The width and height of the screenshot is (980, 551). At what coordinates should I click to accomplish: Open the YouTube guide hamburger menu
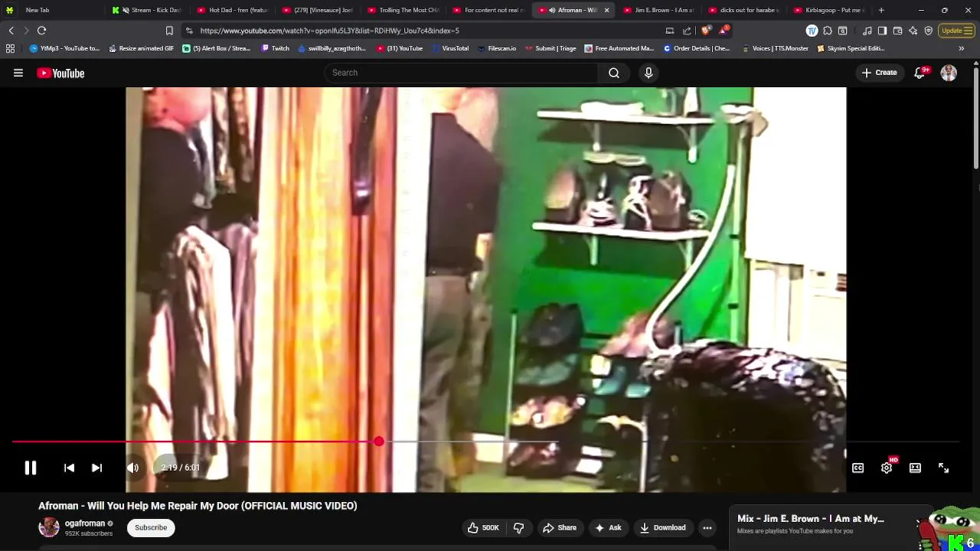coord(18,73)
